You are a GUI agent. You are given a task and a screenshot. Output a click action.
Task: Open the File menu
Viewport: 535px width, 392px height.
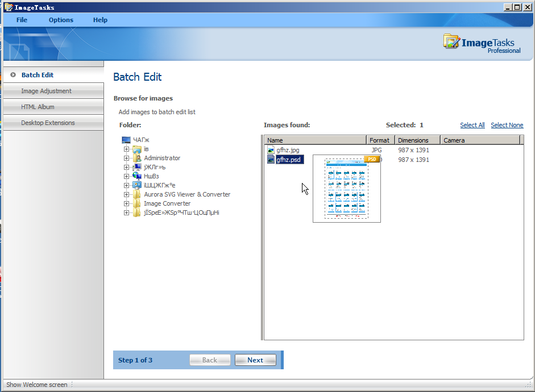pyautogui.click(x=22, y=20)
